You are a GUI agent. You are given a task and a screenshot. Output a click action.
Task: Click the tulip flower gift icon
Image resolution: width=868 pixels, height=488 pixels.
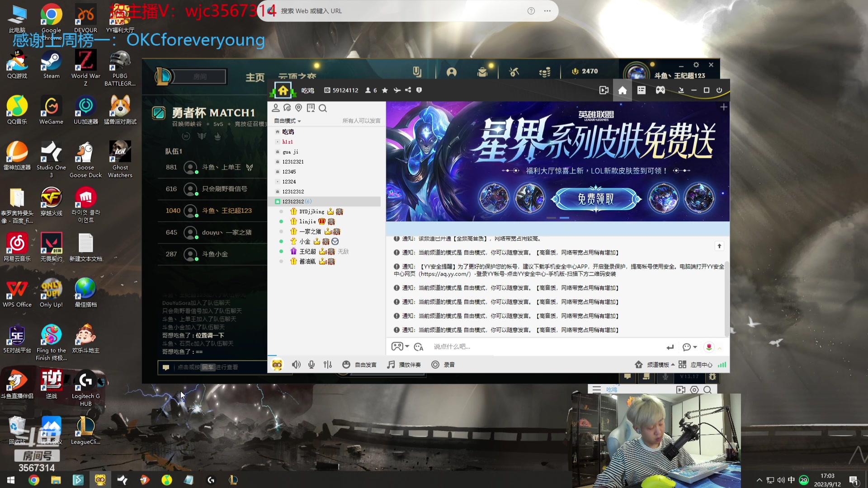[709, 347]
